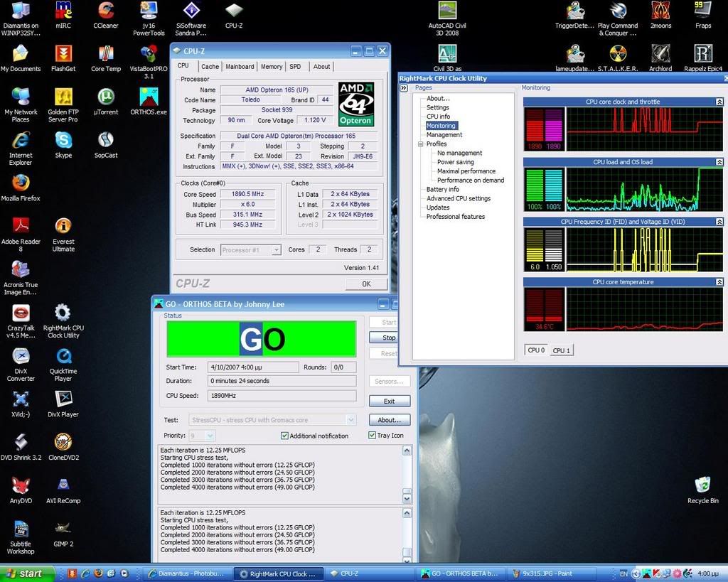Screen dimensions: 728x582
Task: Open jv16 PowerTools desktop shortcut
Action: click(149, 18)
